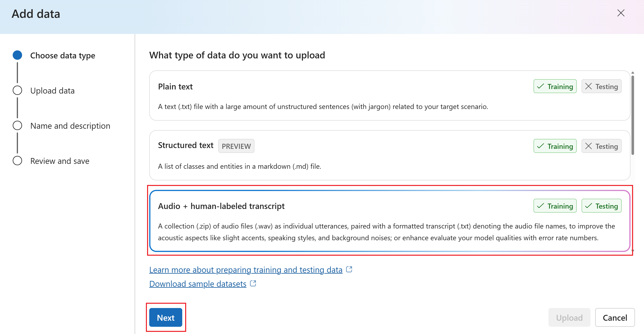Open the Download sample datasets link

click(x=197, y=284)
